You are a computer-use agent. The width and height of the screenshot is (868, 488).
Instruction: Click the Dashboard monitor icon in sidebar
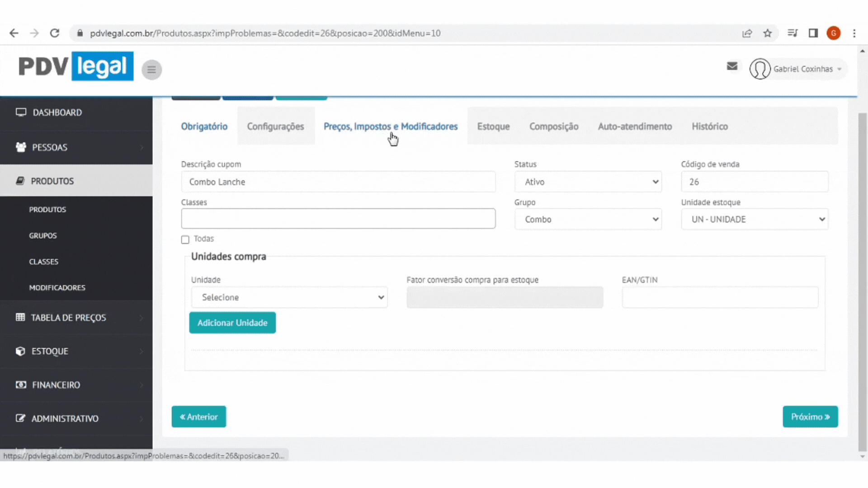pos(21,112)
